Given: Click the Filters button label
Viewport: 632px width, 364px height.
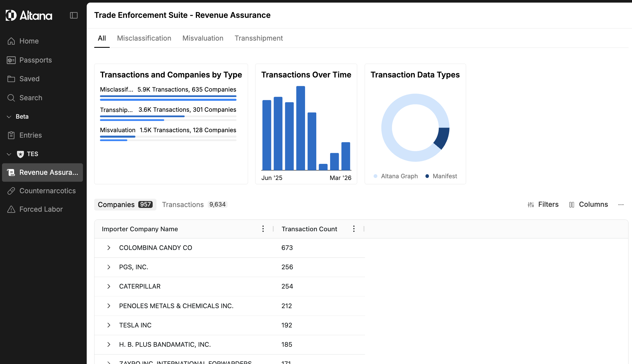Looking at the screenshot, I should pos(548,204).
